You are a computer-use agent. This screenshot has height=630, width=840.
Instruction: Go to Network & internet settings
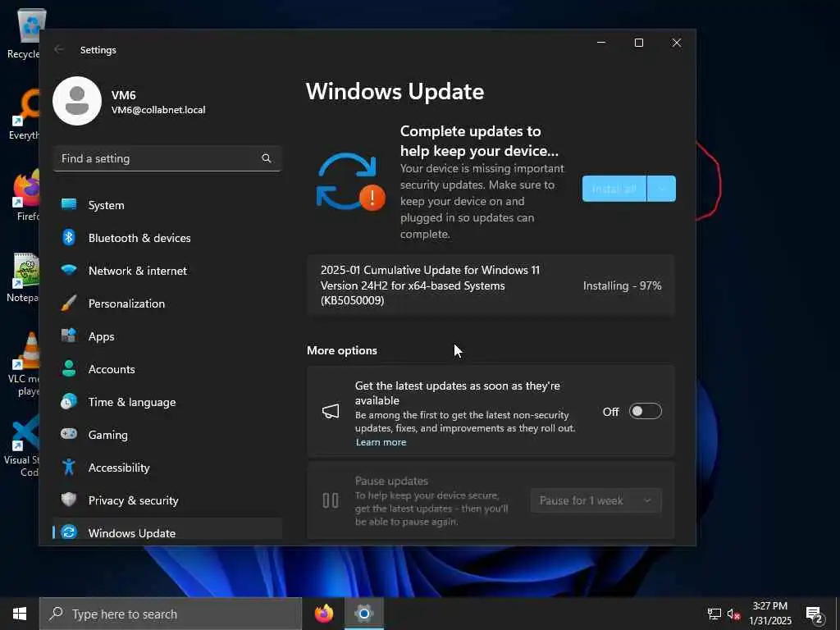pos(167,271)
